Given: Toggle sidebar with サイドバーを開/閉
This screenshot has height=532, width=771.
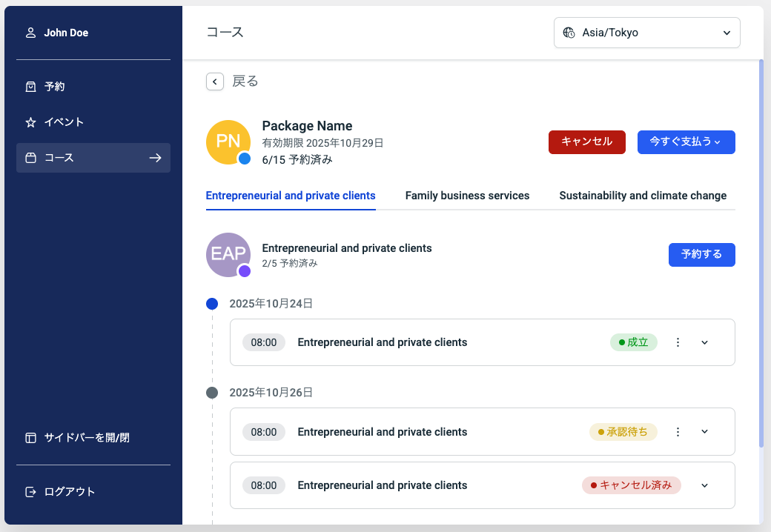Looking at the screenshot, I should pyautogui.click(x=93, y=438).
